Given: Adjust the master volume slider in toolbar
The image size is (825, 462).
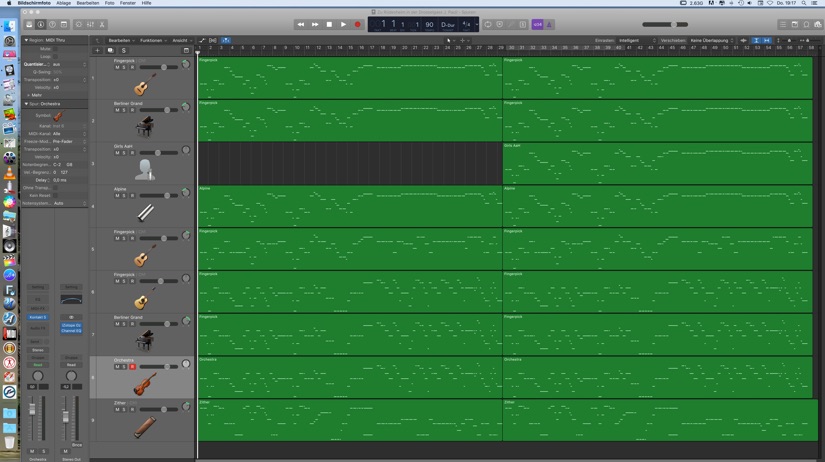Looking at the screenshot, I should coord(665,24).
